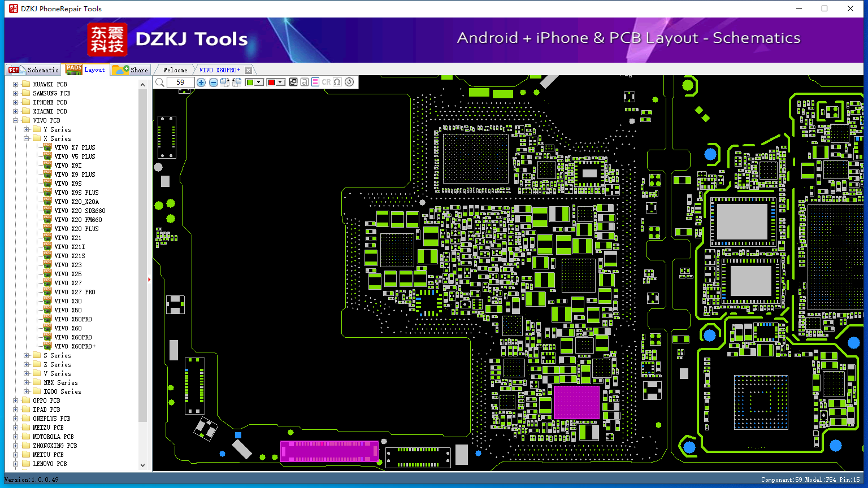Open the red color dropdown arrow
Screen dimensions: 868x488
tap(280, 82)
